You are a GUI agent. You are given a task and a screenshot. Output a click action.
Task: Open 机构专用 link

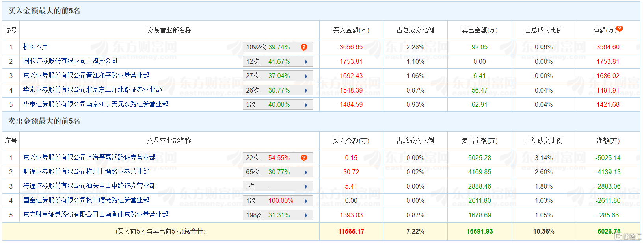tap(35, 46)
